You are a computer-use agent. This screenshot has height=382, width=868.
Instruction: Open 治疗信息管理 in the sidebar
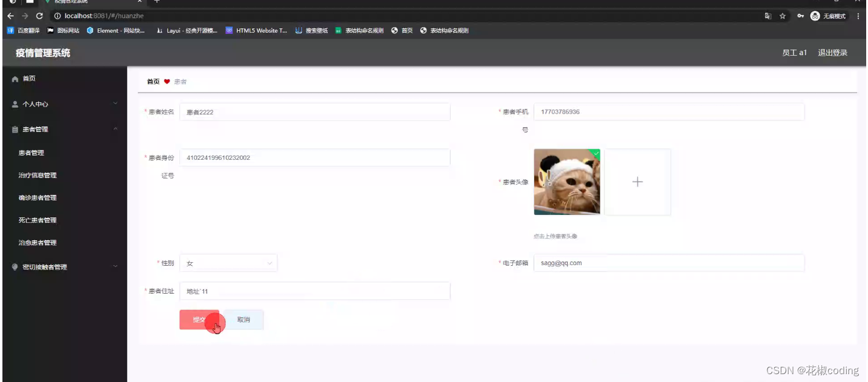38,175
